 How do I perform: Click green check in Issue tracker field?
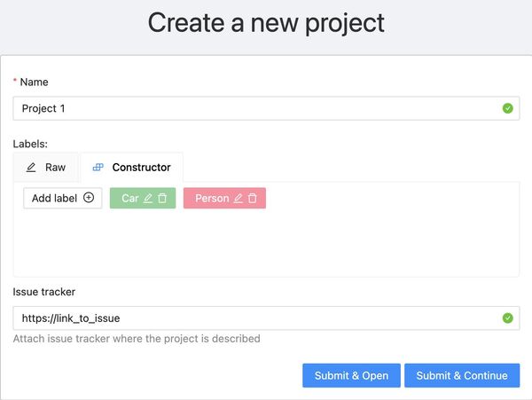[508, 318]
